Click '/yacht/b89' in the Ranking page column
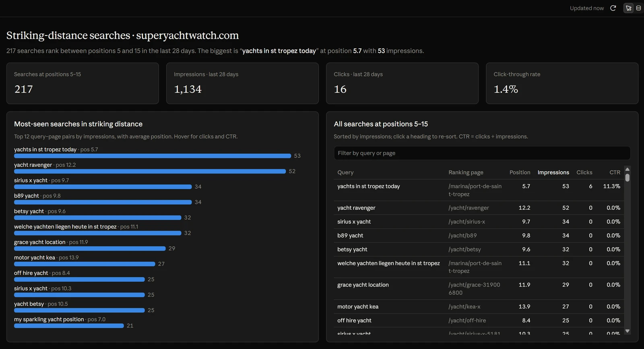Image resolution: width=644 pixels, height=349 pixels. 462,235
